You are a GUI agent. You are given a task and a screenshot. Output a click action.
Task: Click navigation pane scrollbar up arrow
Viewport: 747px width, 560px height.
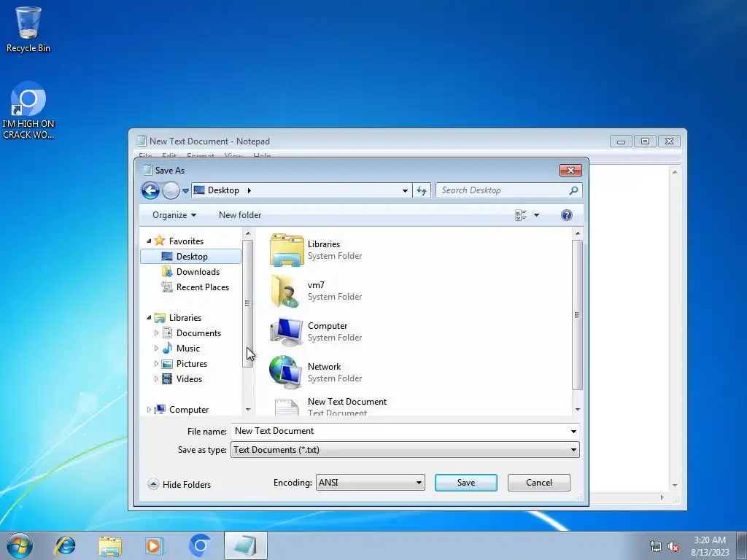tap(248, 233)
